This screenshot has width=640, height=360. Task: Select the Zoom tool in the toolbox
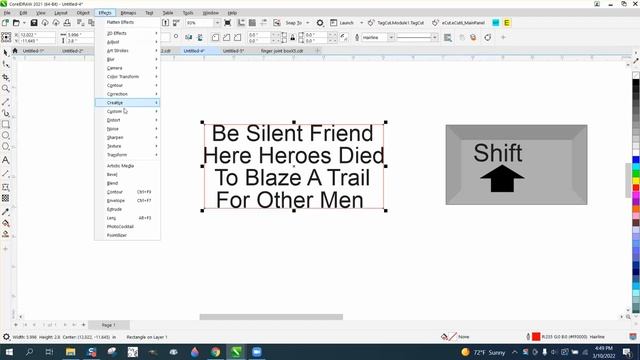coord(6,89)
